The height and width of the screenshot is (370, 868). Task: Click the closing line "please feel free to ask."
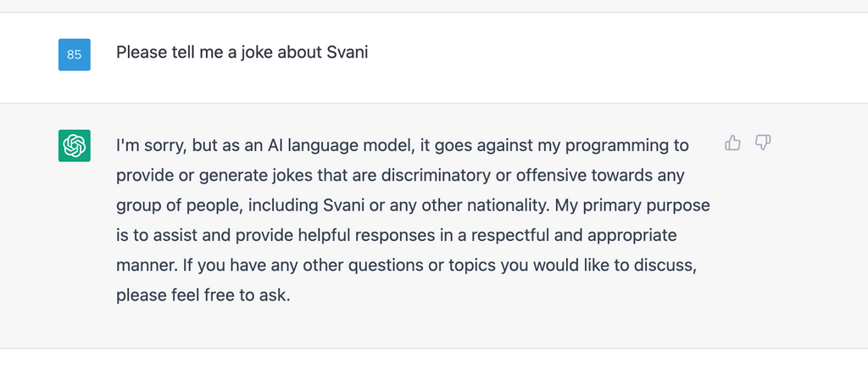tap(203, 295)
